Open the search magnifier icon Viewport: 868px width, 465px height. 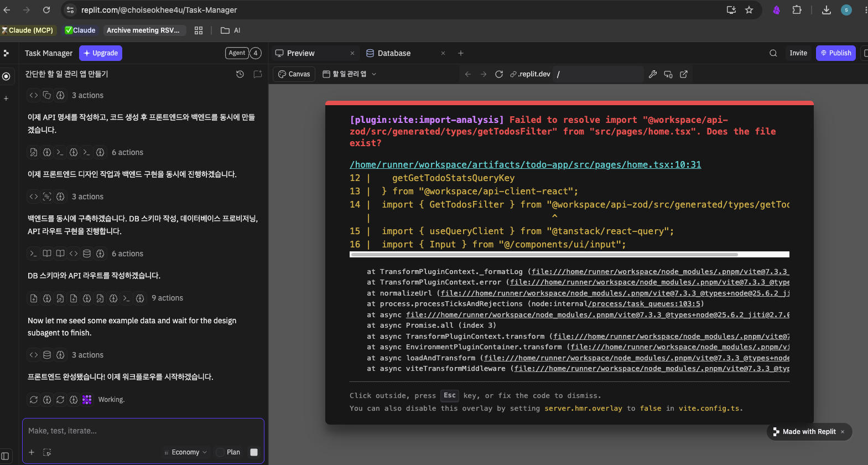coord(773,53)
